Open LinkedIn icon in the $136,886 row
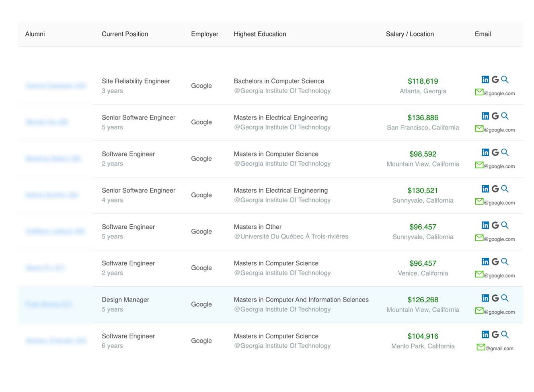534x392 pixels. [485, 116]
